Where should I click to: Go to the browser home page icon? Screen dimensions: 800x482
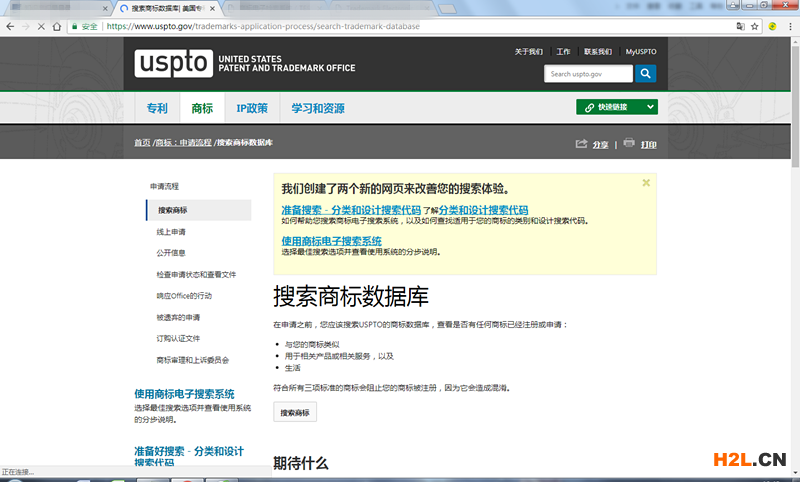(57, 27)
